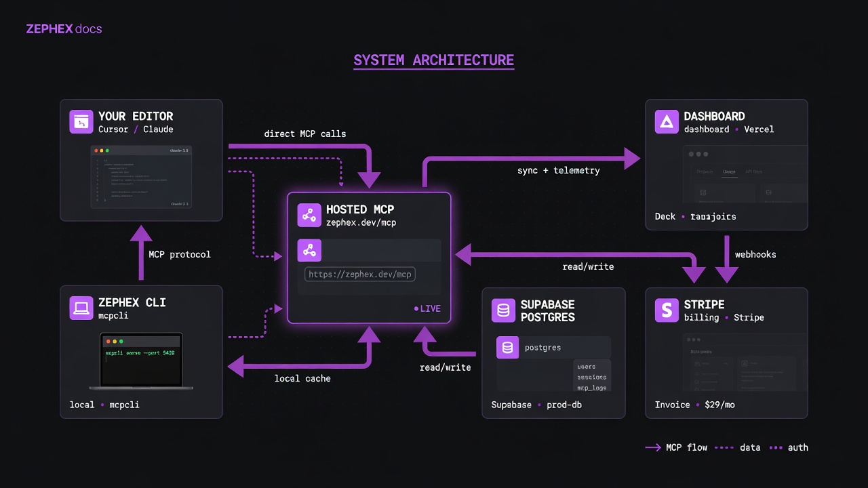Click the "local cache" label
This screenshot has height=488, width=868.
click(x=302, y=378)
